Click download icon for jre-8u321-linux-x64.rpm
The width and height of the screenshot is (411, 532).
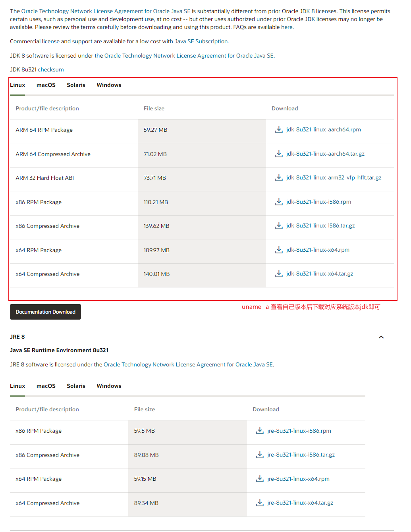click(x=260, y=479)
